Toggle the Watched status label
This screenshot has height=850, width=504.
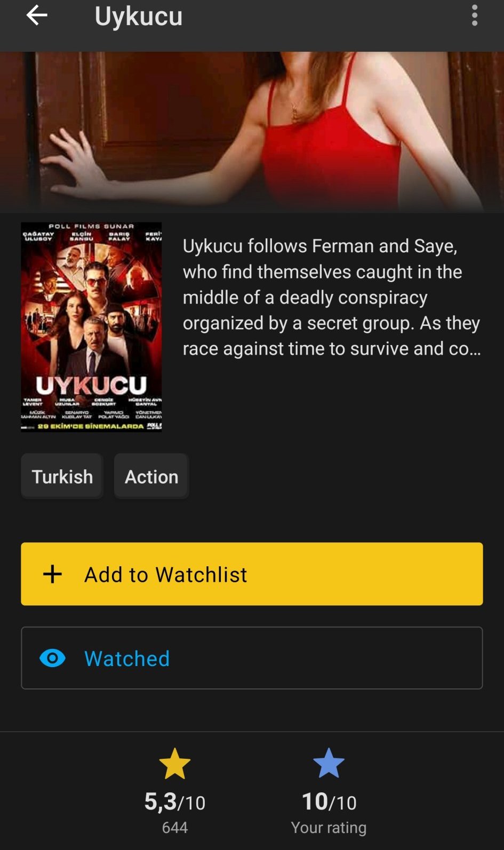[127, 659]
